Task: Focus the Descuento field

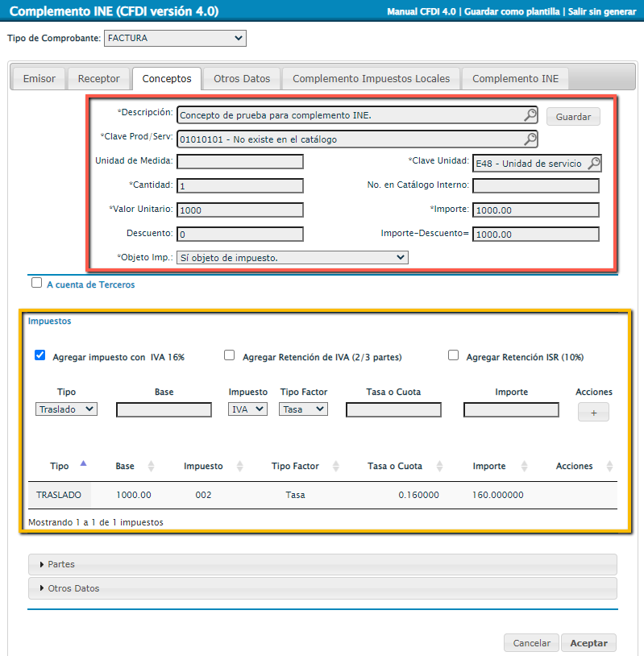Action: 240,235
